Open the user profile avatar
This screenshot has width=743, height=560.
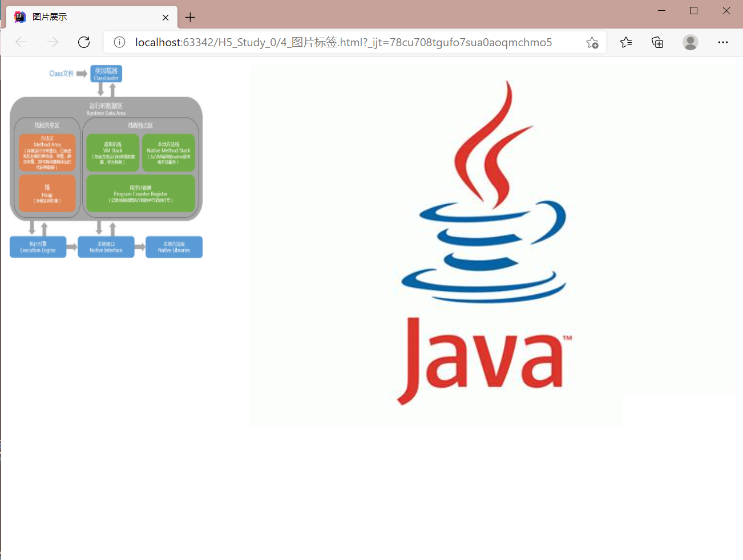(690, 42)
